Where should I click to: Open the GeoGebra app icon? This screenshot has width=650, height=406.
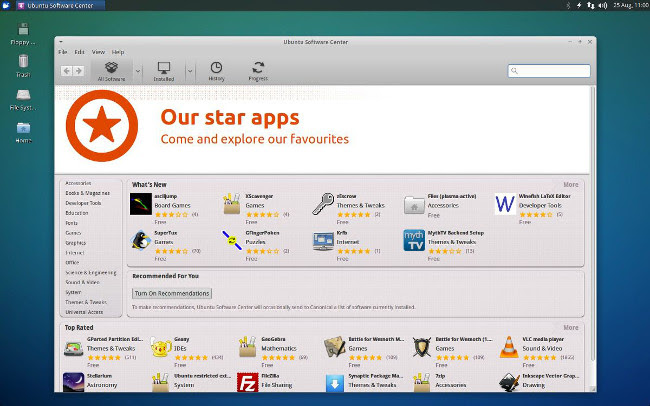247,347
